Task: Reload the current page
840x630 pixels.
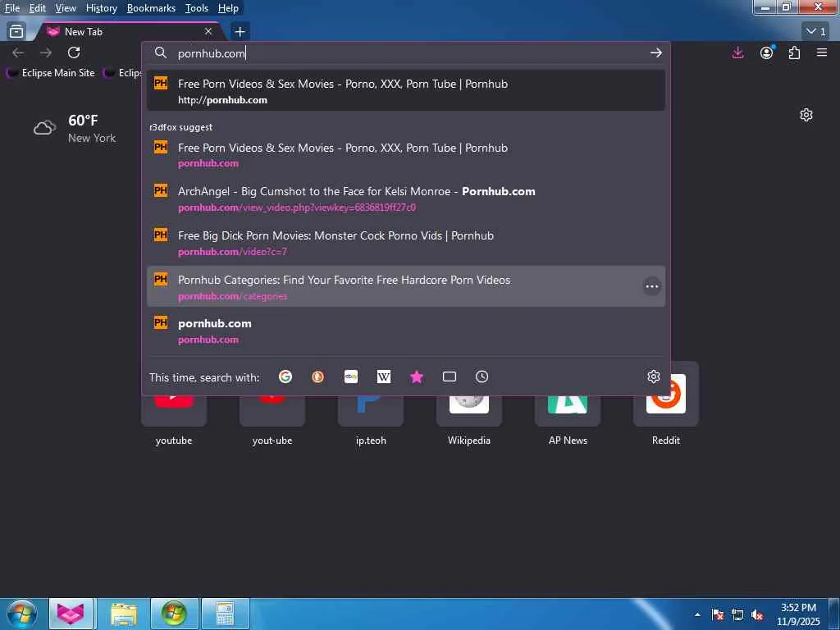Action: (x=74, y=52)
